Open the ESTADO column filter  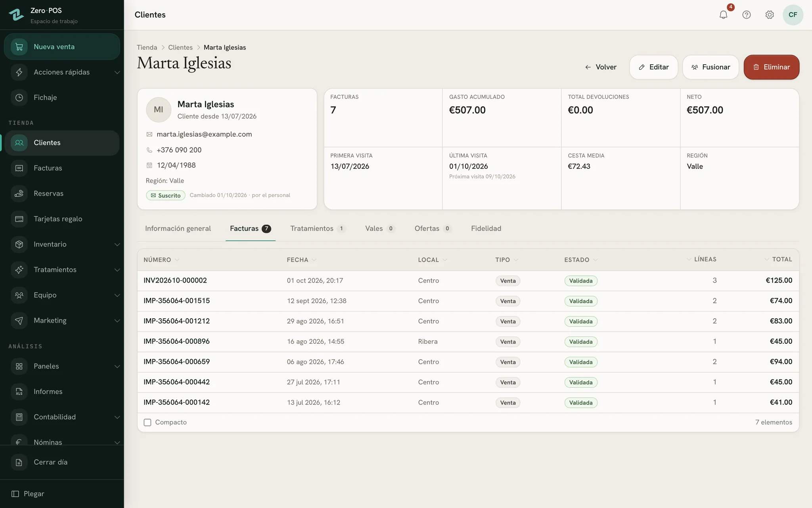pyautogui.click(x=596, y=260)
